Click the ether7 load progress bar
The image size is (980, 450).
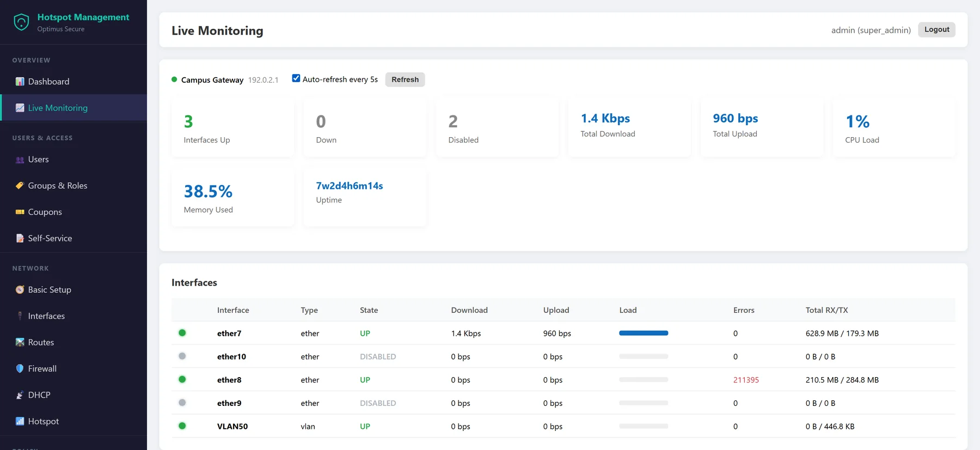[x=644, y=333]
